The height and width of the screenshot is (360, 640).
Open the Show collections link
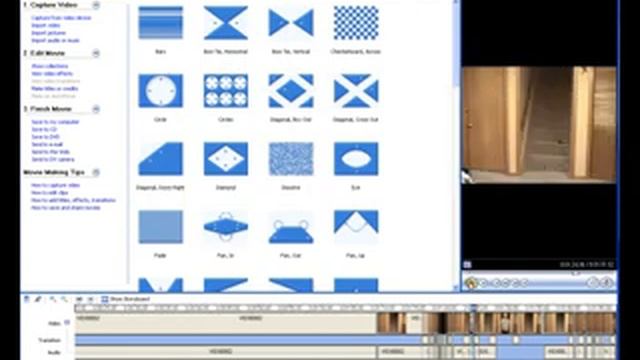pos(50,66)
